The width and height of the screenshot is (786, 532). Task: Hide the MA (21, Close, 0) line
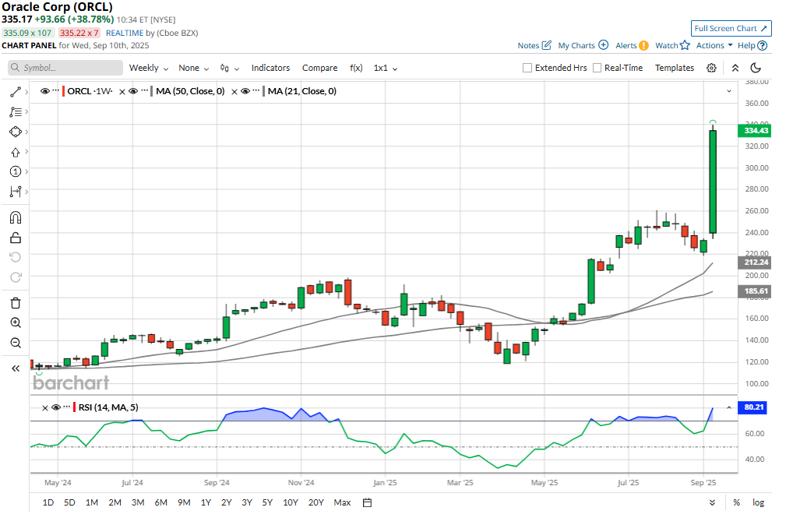[245, 91]
